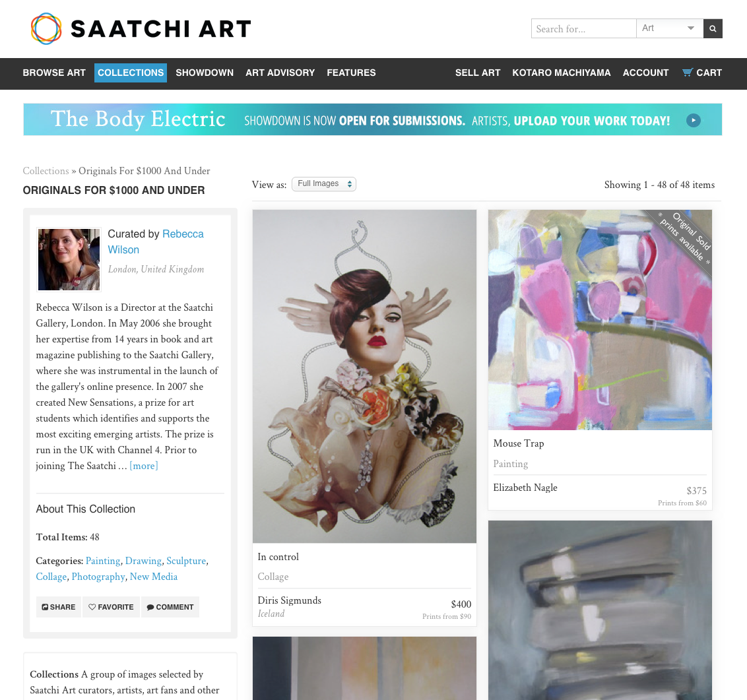
Task: Expand curator bio with [more] link
Action: click(x=143, y=466)
